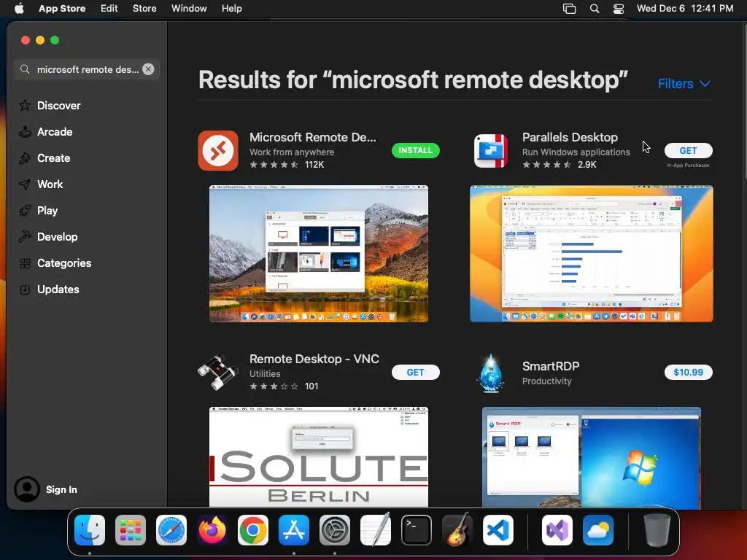Launch Google Chrome from Dock

(x=253, y=530)
